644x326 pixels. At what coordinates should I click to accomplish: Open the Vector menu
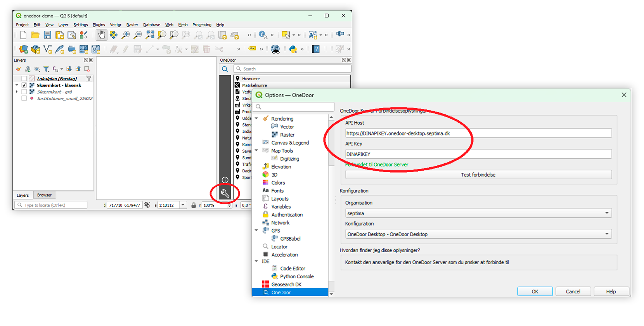116,25
